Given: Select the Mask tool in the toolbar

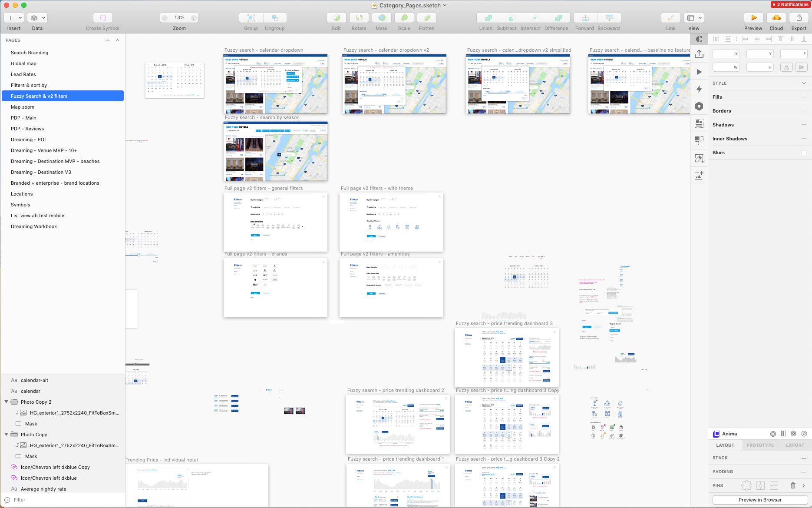Looking at the screenshot, I should click(x=381, y=18).
